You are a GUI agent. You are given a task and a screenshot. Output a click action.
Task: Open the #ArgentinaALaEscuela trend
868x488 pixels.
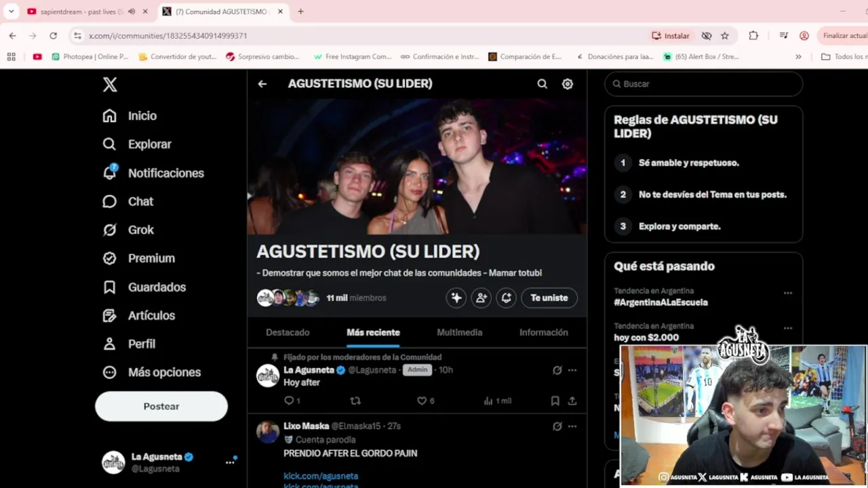660,302
